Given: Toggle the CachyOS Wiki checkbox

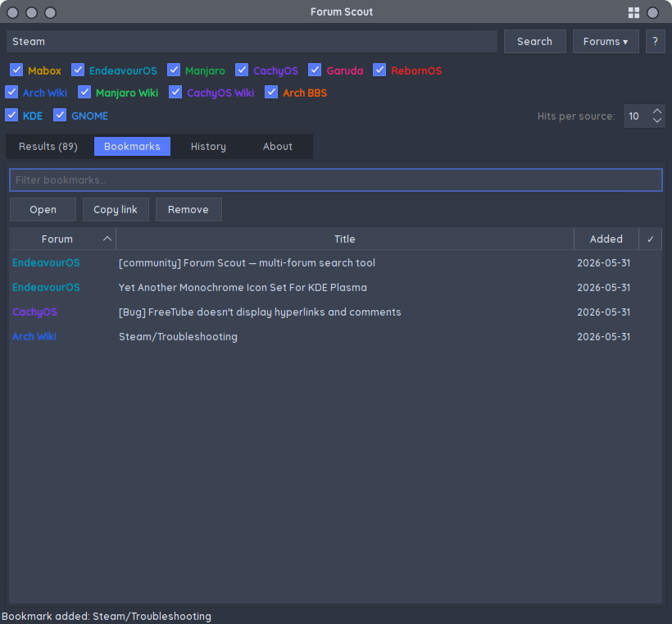Looking at the screenshot, I should (175, 92).
